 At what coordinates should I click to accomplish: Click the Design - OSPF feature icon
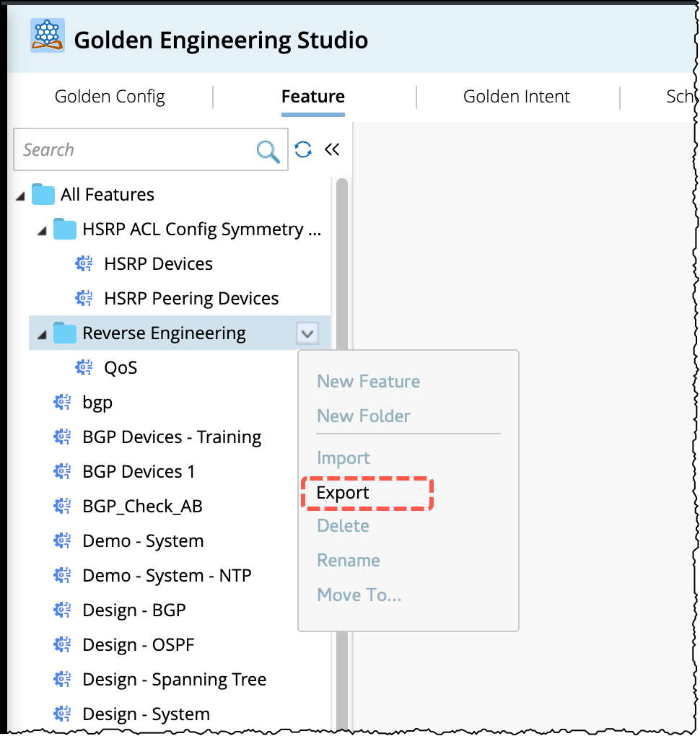pos(63,645)
